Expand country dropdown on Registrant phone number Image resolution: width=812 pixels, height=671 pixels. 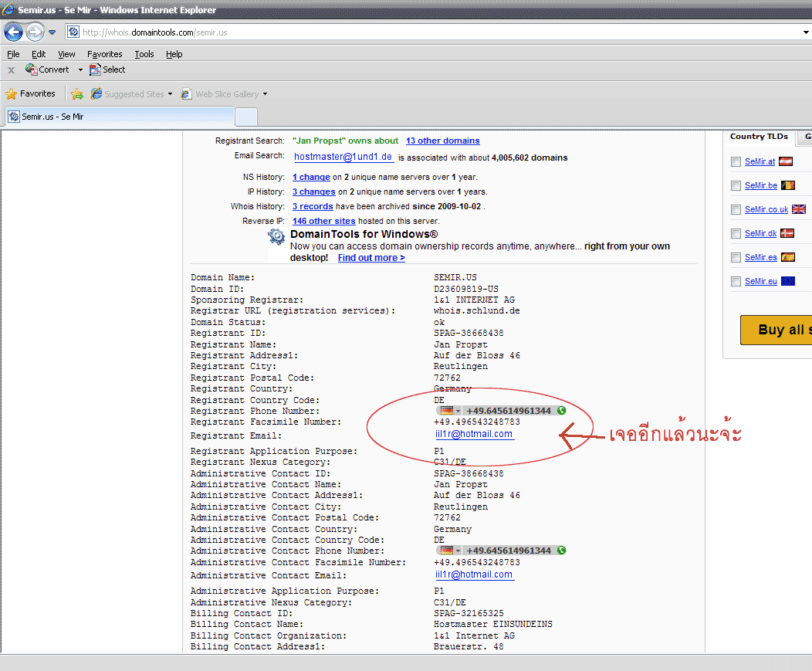458,411
